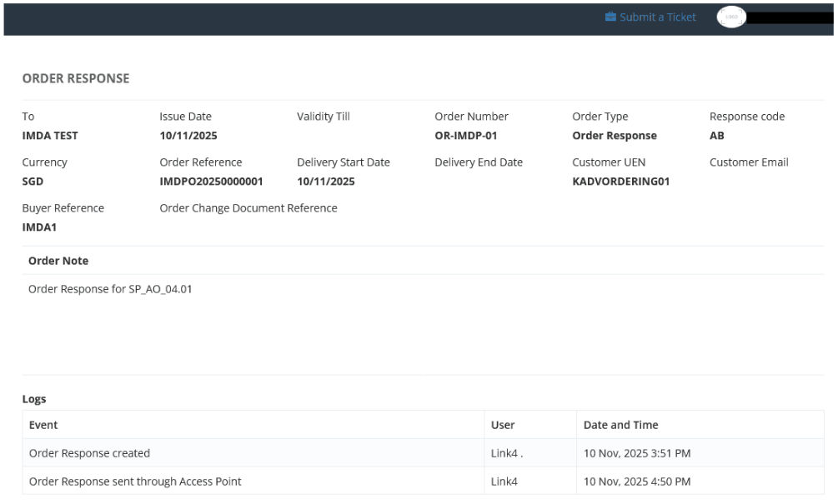Click the User column header in Logs
This screenshot has width=838, height=504.
point(503,425)
